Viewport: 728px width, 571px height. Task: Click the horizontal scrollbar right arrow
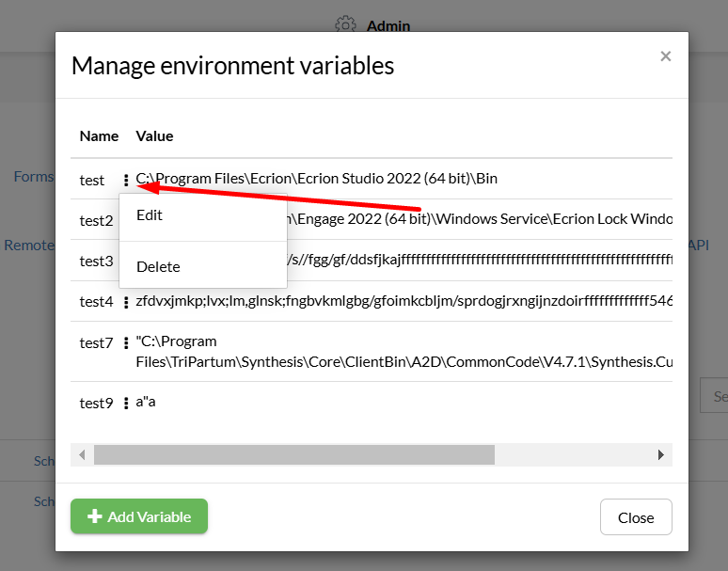[660, 454]
